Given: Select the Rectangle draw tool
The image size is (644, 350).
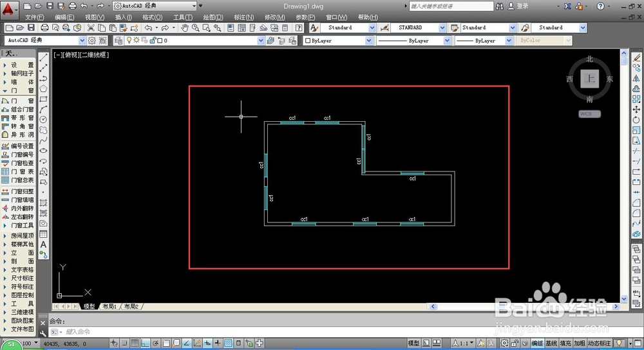Looking at the screenshot, I should [x=43, y=99].
